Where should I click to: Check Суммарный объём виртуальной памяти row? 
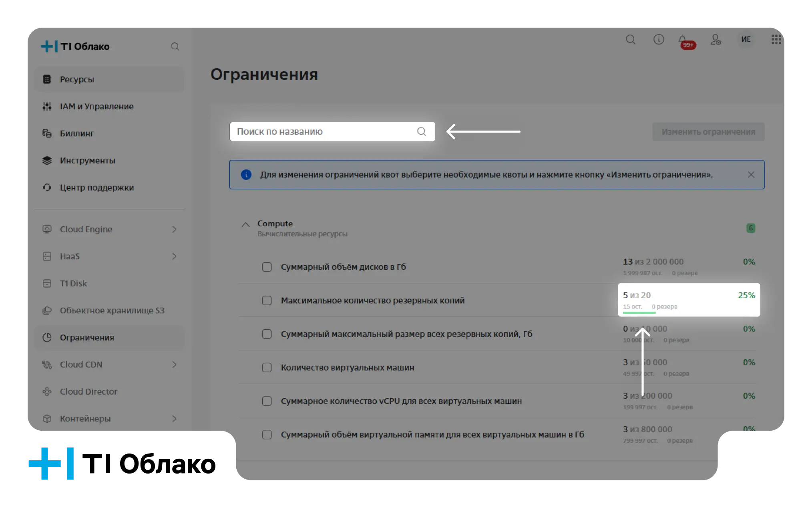pyautogui.click(x=267, y=435)
